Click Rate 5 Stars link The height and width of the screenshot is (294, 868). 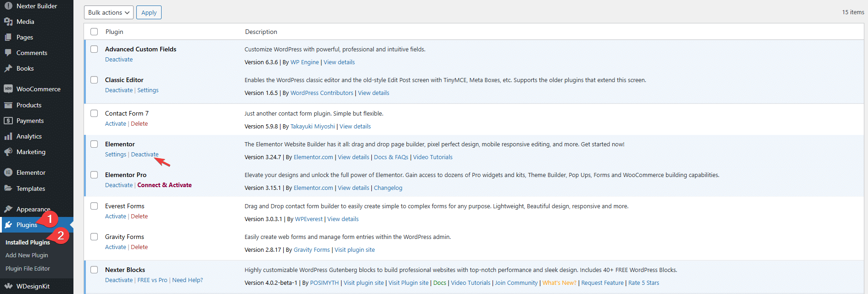tap(644, 283)
